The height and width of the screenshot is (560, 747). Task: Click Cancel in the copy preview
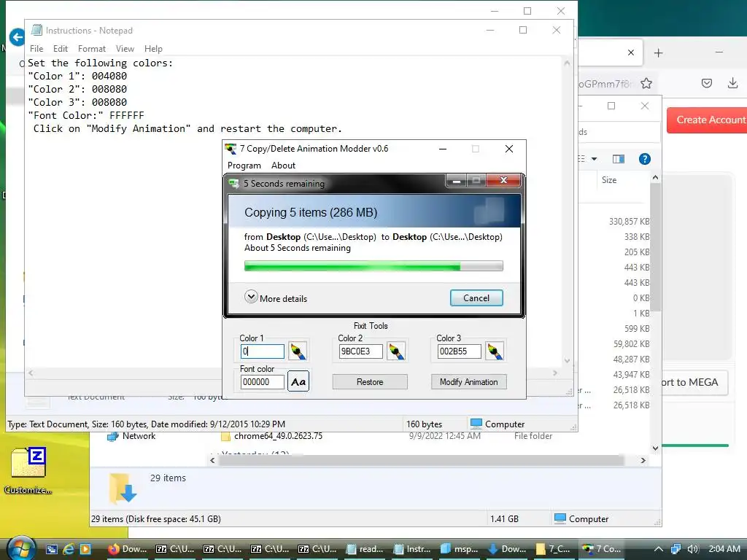[x=476, y=298]
